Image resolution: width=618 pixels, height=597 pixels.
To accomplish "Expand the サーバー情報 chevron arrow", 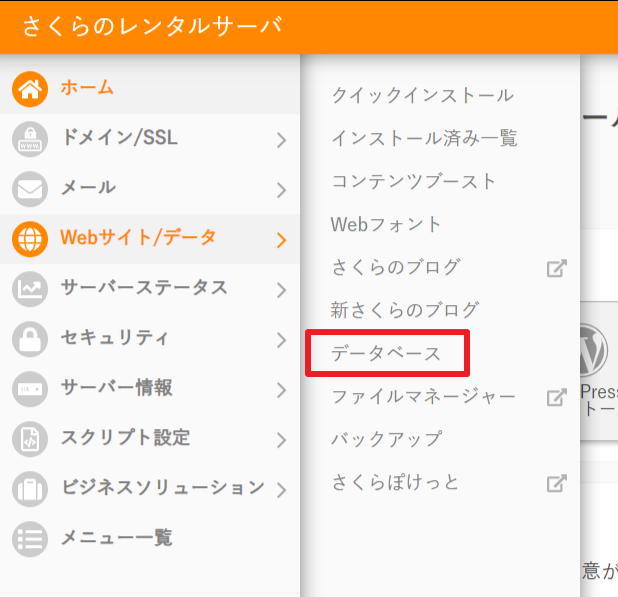I will tap(281, 390).
